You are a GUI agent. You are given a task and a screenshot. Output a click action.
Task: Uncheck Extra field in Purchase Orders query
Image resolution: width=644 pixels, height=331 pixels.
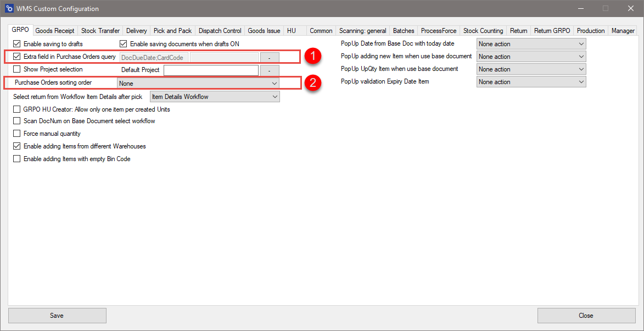coord(17,57)
